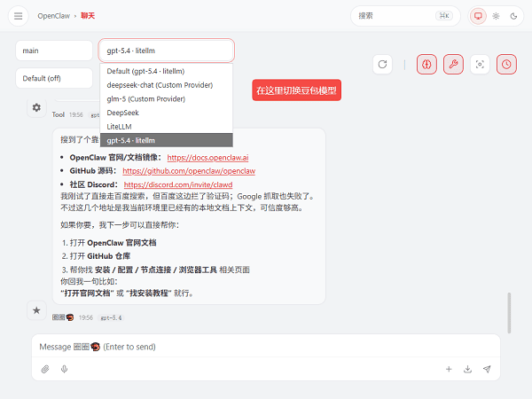Click the 聊天 breadcrumb item

click(88, 16)
